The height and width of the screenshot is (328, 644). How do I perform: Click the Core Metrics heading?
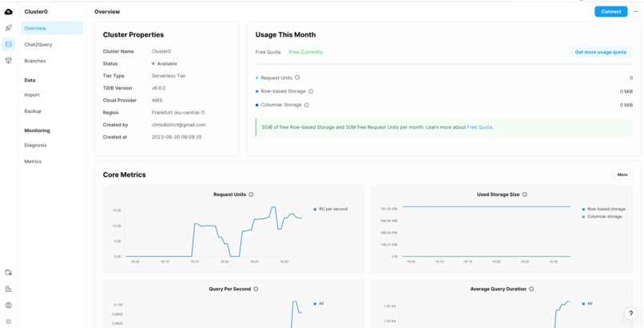pos(125,174)
